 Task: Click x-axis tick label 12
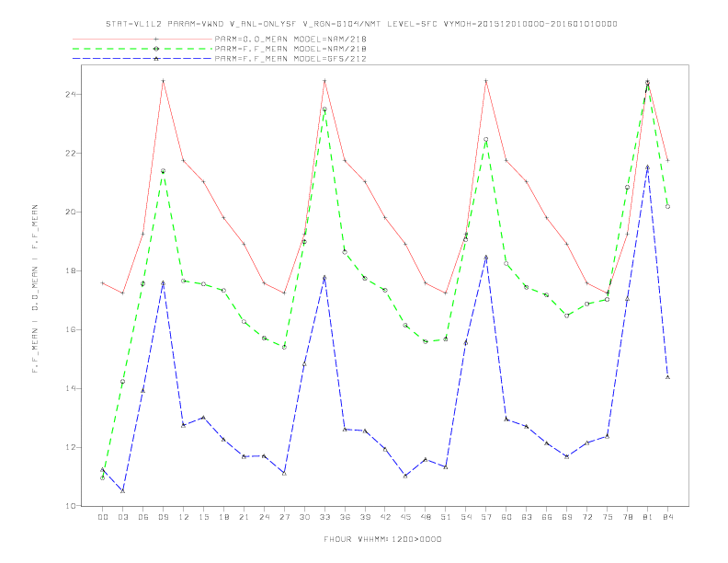[184, 517]
